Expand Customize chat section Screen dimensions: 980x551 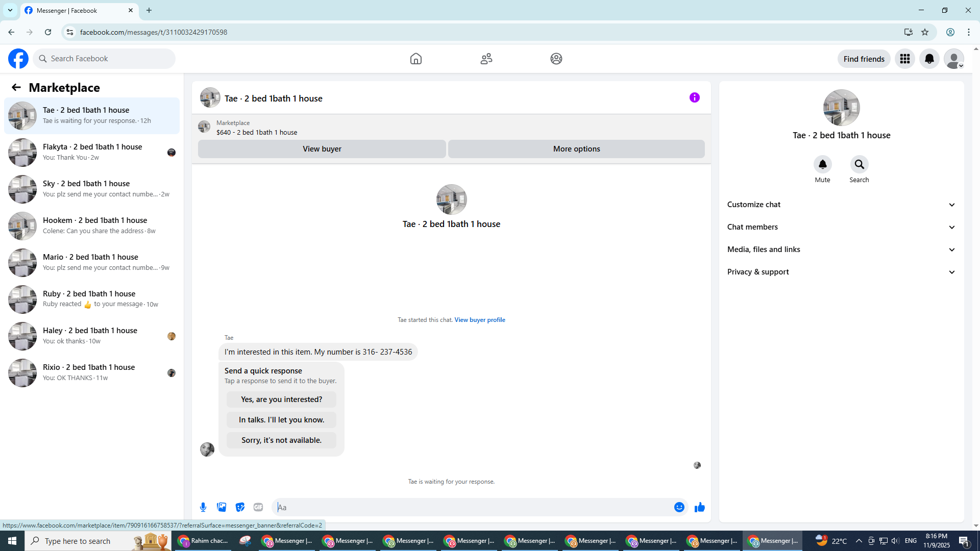point(841,205)
